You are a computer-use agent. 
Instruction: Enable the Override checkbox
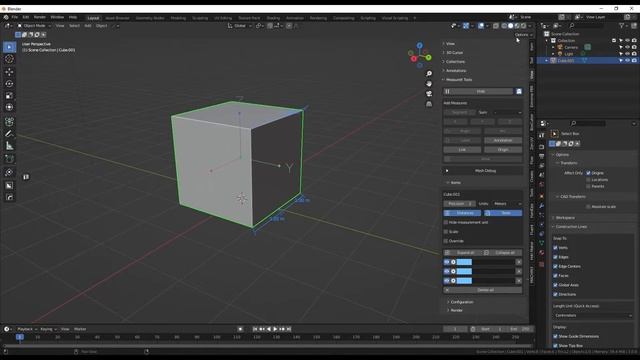click(x=446, y=241)
